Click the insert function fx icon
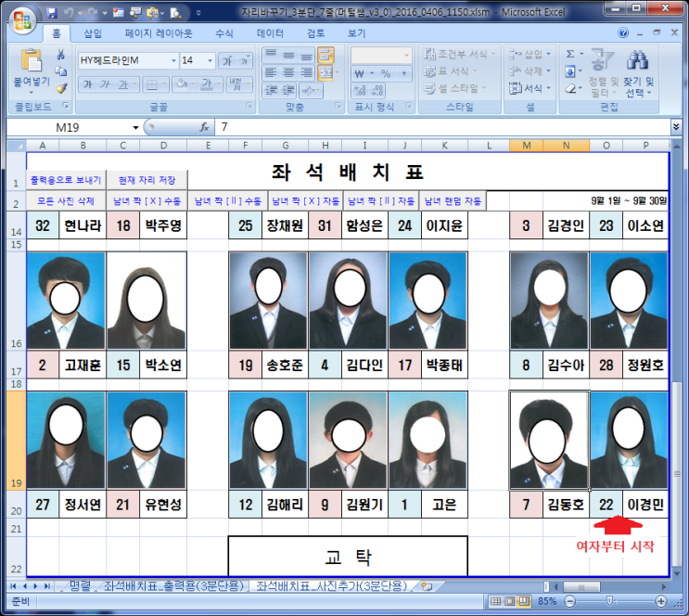The height and width of the screenshot is (616, 689). coord(205,127)
